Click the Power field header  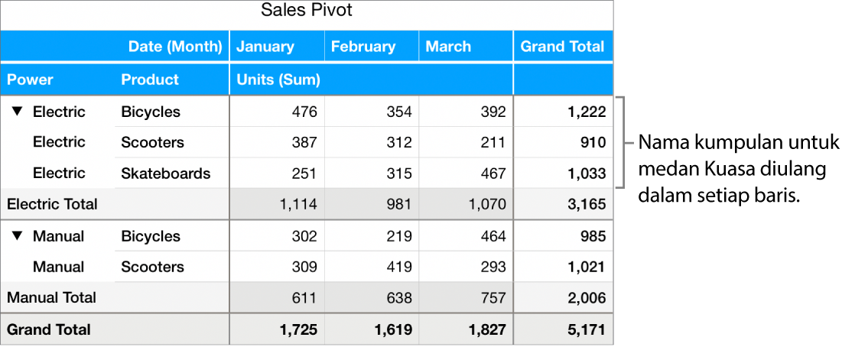[31, 79]
